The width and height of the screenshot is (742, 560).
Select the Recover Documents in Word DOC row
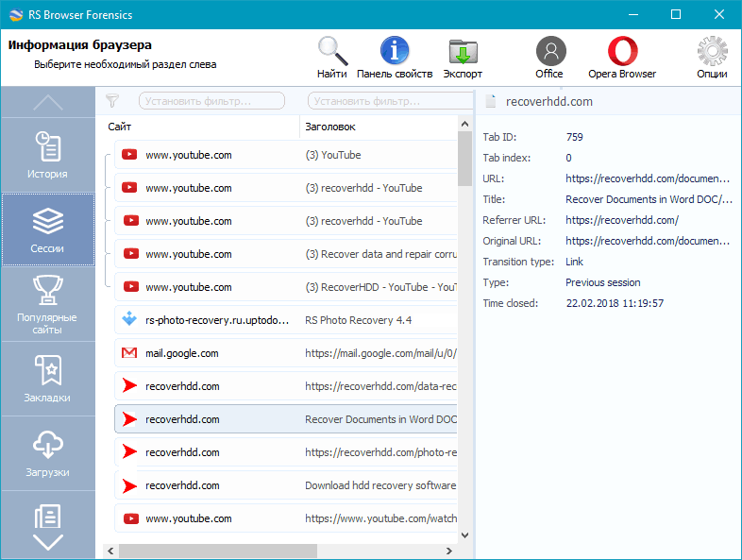pyautogui.click(x=286, y=419)
